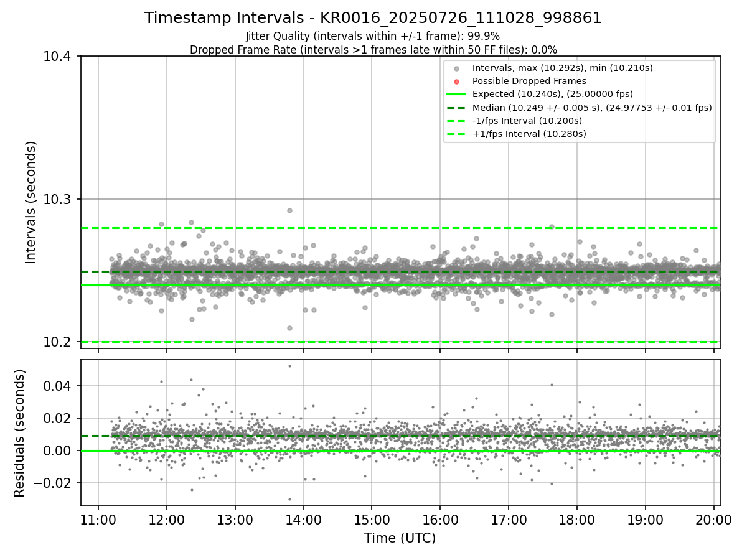Click the highest residual point above 0.04

tap(289, 366)
